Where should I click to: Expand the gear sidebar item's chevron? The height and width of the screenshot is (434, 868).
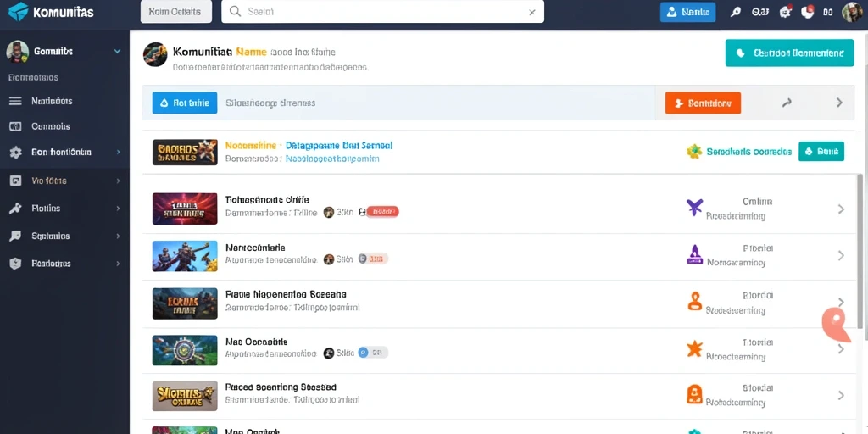point(118,152)
